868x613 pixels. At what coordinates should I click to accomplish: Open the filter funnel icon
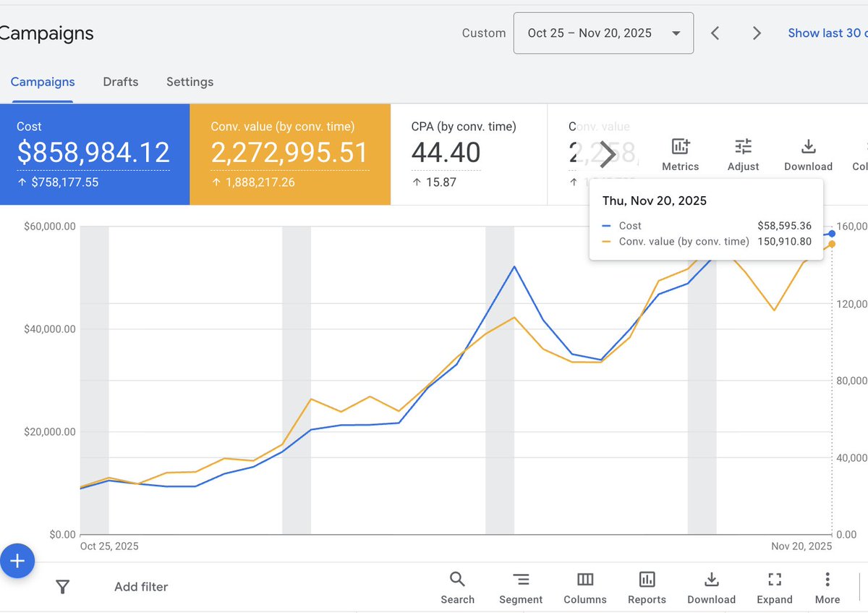63,587
